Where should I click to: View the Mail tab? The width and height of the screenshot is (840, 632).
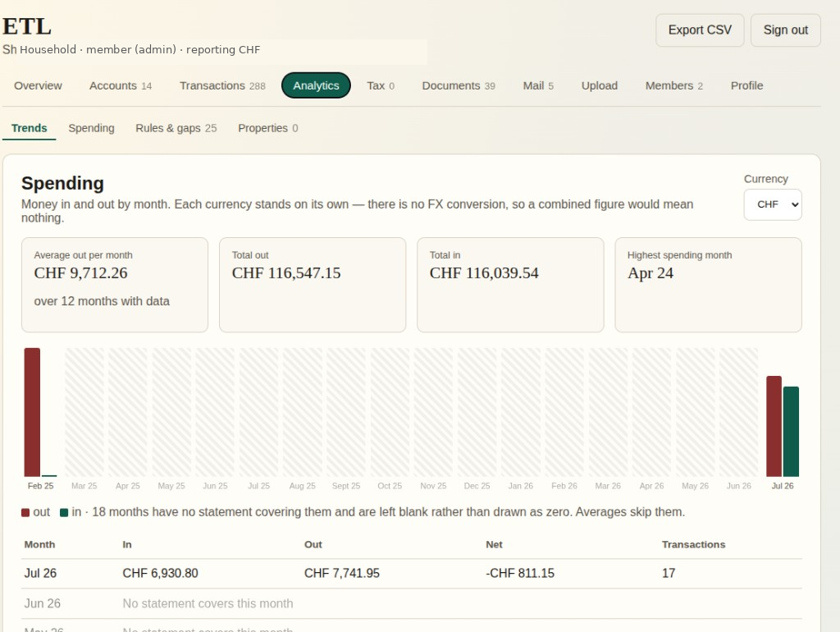coord(538,85)
